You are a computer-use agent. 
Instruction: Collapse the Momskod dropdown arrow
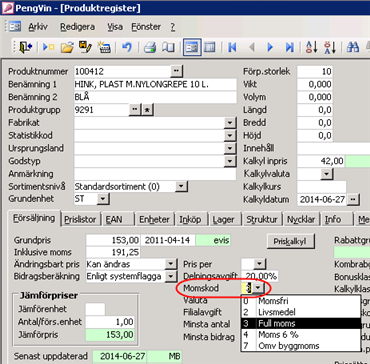click(258, 288)
